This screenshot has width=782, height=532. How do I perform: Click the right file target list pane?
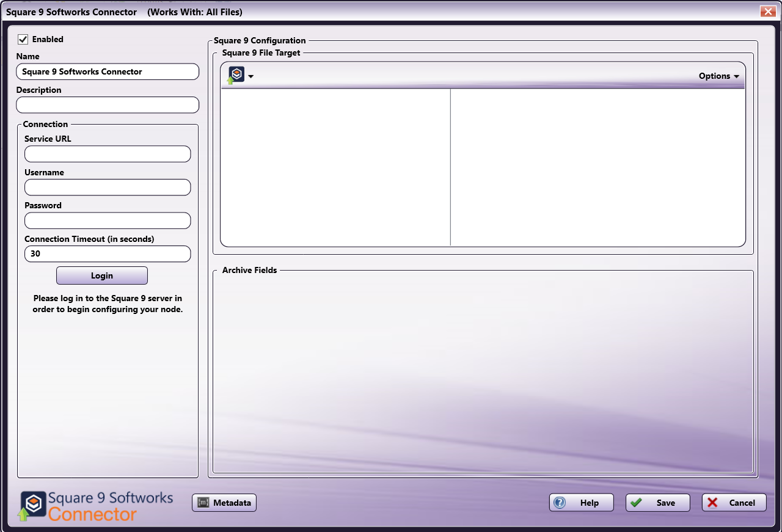597,167
